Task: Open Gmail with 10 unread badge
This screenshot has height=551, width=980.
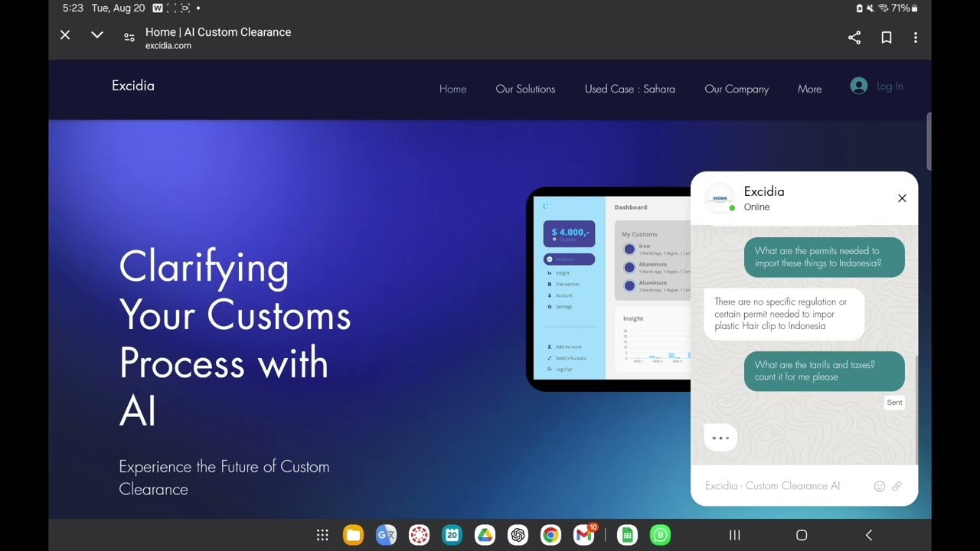Action: coord(584,535)
